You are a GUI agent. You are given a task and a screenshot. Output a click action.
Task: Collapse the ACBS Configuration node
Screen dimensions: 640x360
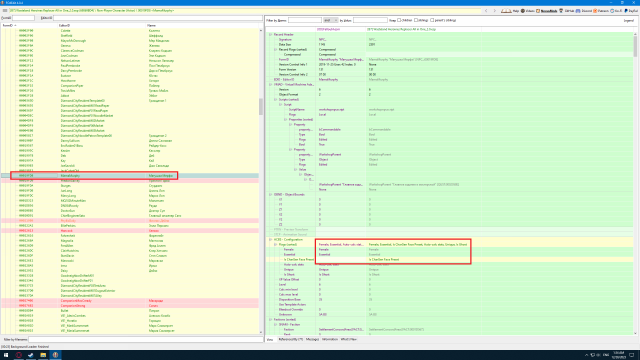(270, 240)
